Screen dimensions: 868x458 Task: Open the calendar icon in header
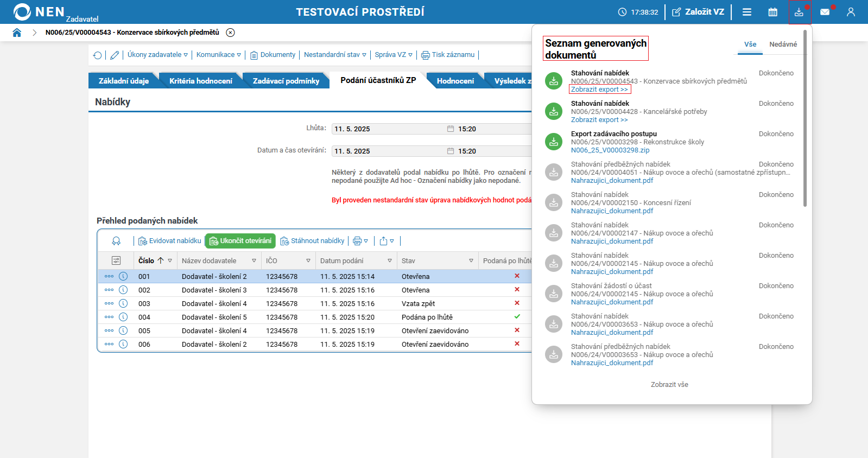(x=772, y=12)
